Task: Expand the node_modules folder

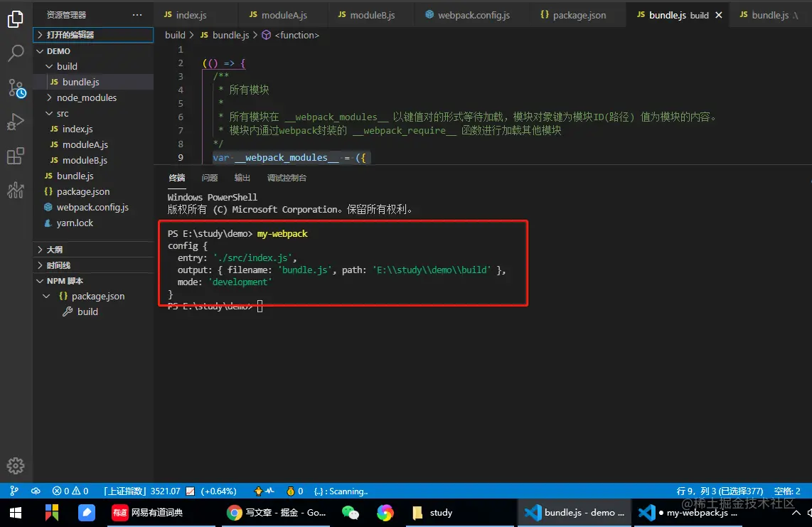Action: point(93,97)
